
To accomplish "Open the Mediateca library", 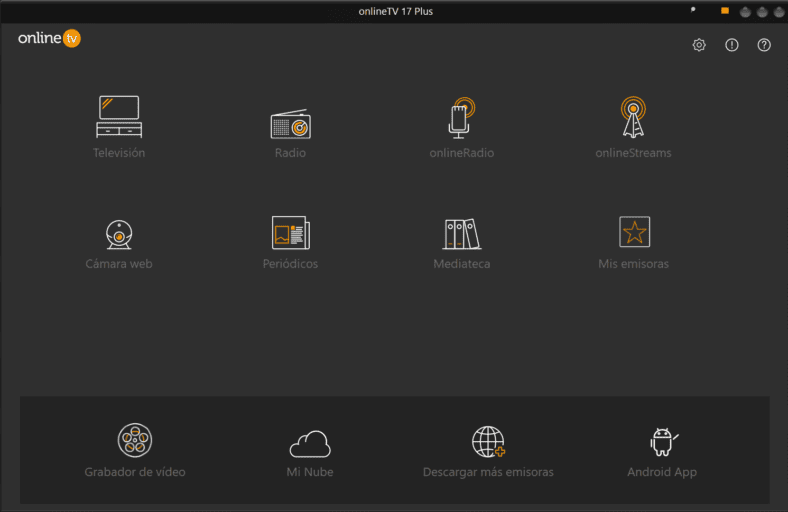I will [x=462, y=244].
